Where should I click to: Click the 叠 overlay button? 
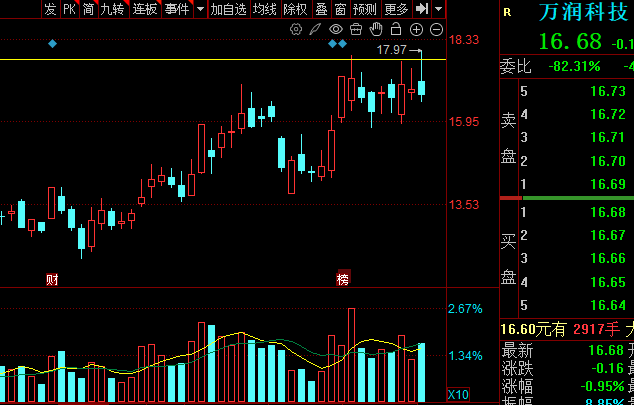pyautogui.click(x=321, y=9)
